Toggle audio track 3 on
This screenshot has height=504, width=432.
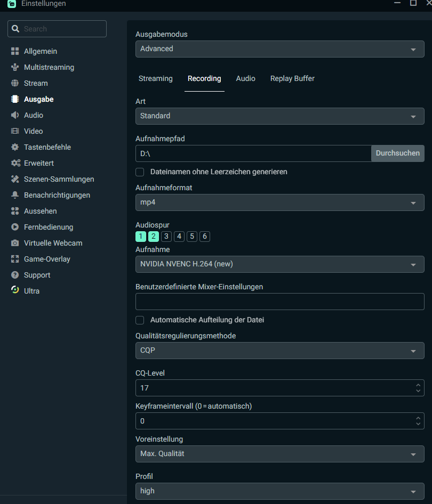coord(166,237)
